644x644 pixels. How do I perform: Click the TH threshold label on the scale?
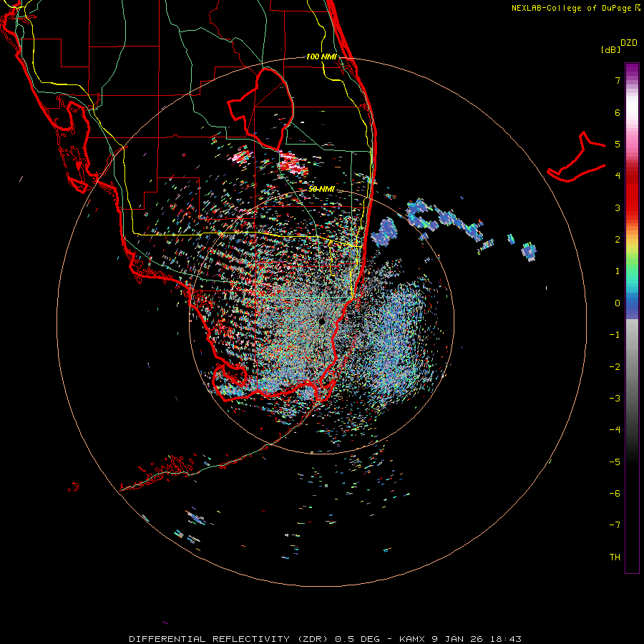click(615, 557)
